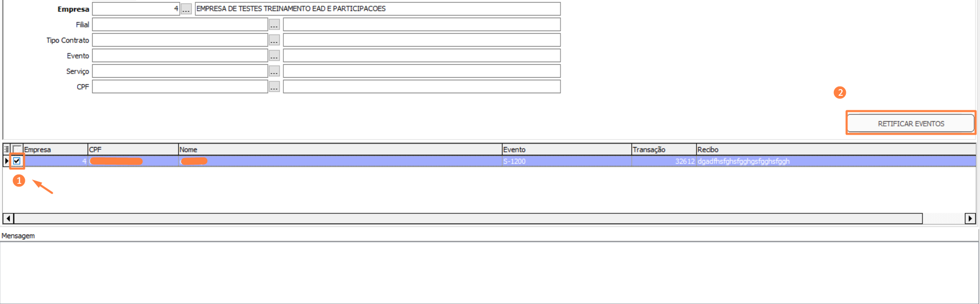Screen dimensions: 980x304
Task: Click the Transação column header
Action: (x=663, y=149)
